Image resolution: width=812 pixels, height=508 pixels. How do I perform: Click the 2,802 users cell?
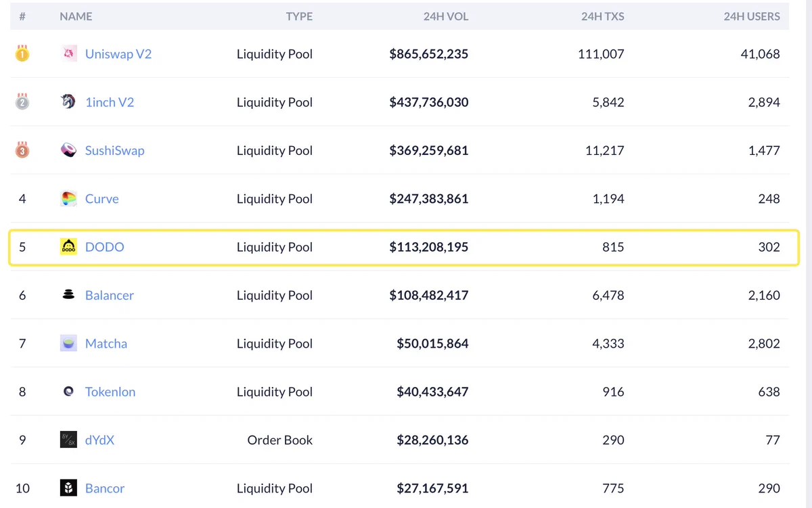pyautogui.click(x=764, y=344)
